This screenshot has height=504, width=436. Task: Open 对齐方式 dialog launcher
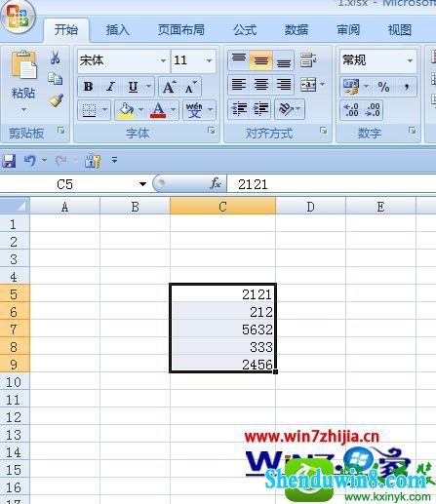[323, 131]
